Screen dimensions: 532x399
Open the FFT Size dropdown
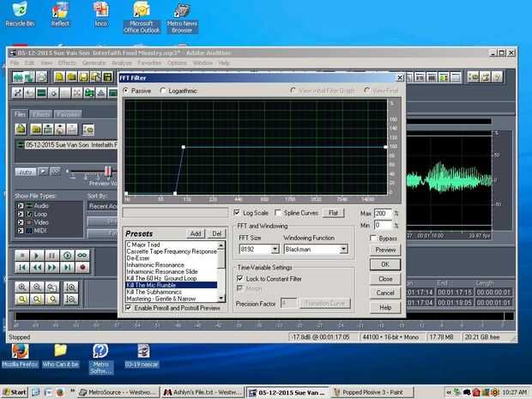[275, 250]
